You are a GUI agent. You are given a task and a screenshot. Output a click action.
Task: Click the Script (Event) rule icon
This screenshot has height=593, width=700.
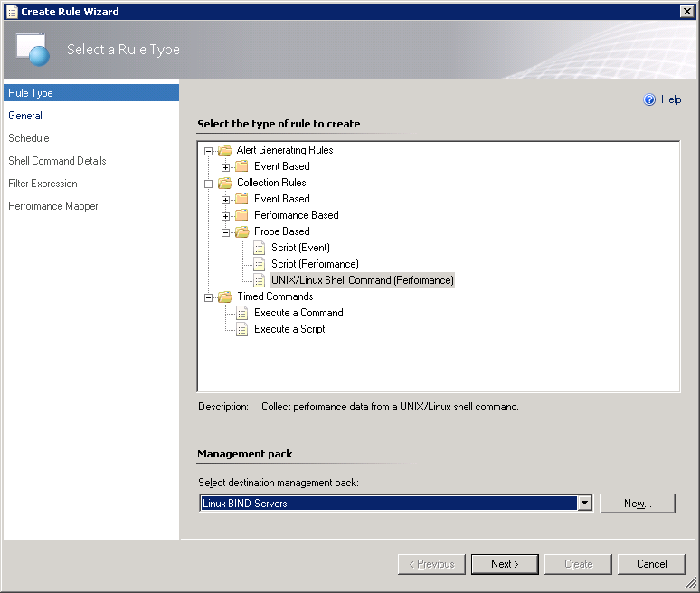coord(259,248)
